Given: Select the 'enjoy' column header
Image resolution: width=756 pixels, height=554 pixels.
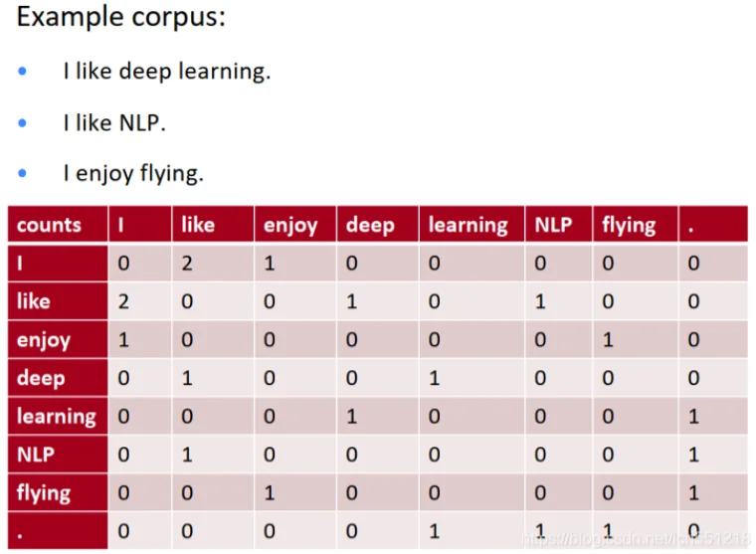Looking at the screenshot, I should pyautogui.click(x=289, y=226).
